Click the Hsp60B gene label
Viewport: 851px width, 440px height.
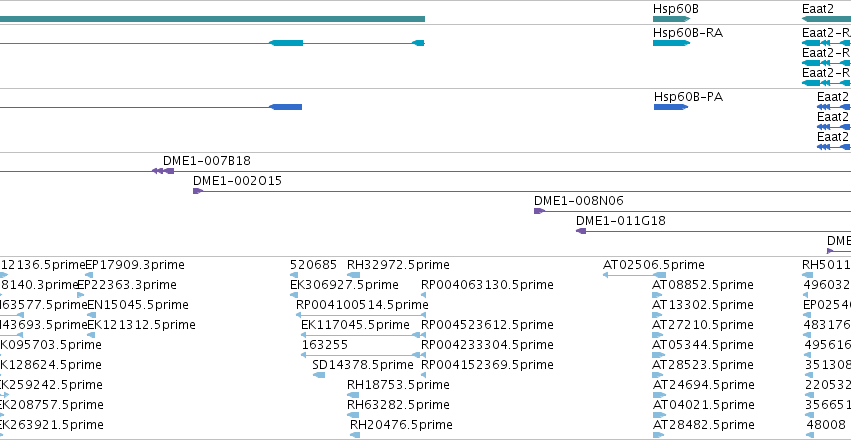[x=675, y=9]
